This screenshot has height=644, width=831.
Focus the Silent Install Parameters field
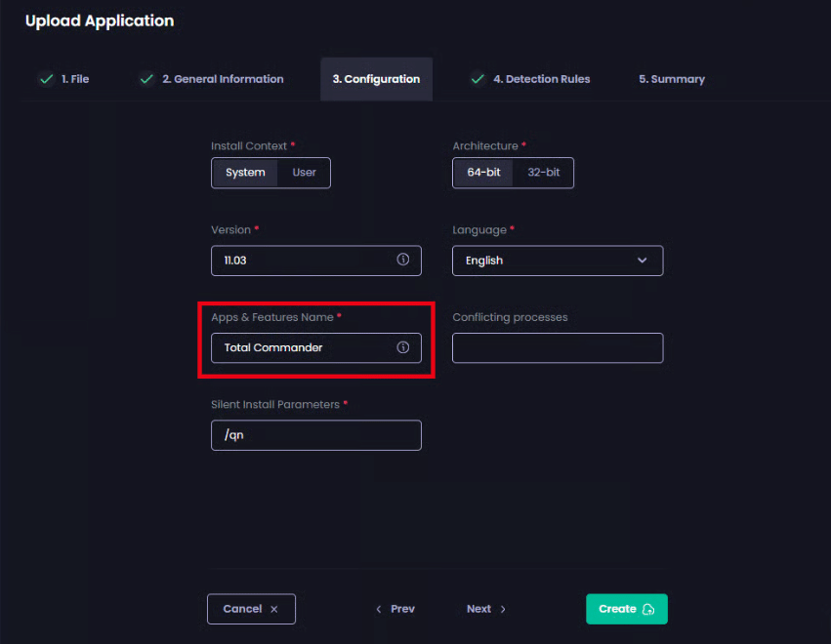coord(315,435)
